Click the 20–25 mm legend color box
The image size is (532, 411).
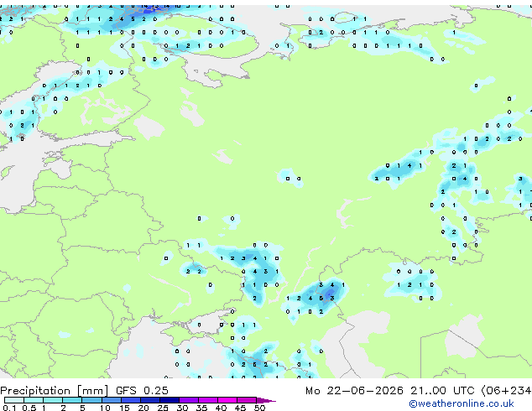pyautogui.click(x=149, y=400)
